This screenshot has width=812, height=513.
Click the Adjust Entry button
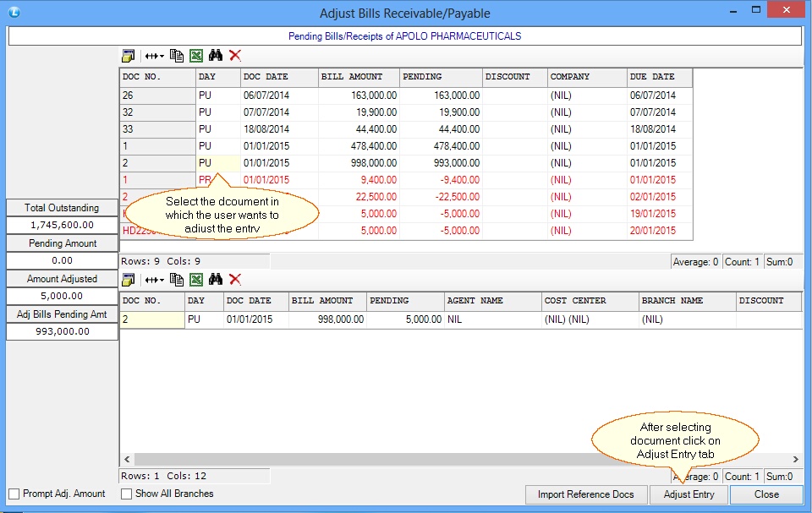(689, 494)
